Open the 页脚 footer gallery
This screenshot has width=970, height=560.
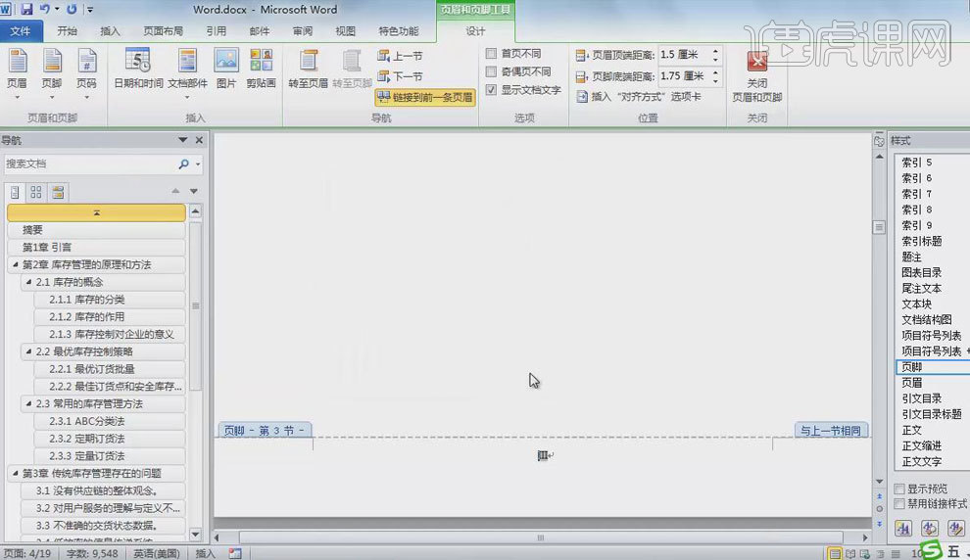click(x=52, y=74)
